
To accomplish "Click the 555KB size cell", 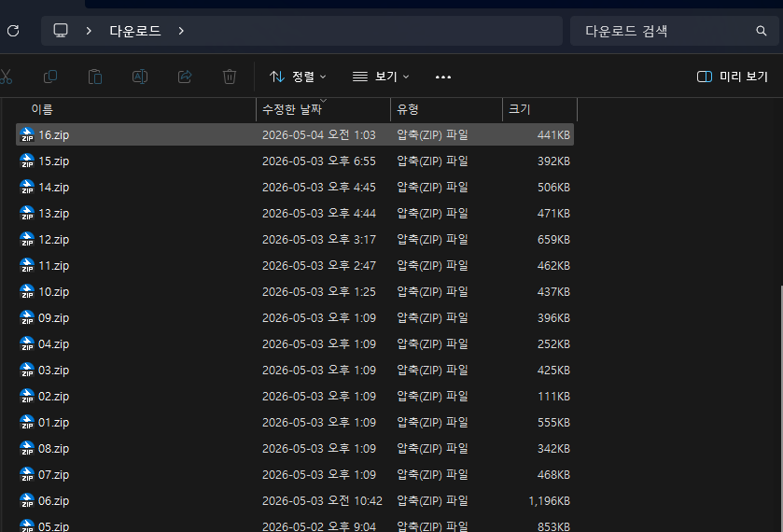I will pos(553,422).
